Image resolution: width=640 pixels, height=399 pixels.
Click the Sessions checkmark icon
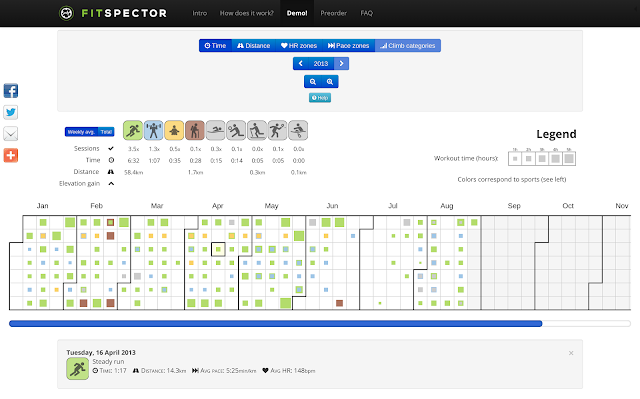tap(111, 149)
